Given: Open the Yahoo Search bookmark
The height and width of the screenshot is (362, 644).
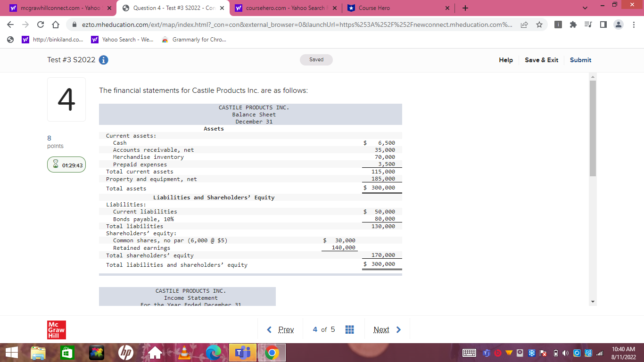Looking at the screenshot, I should coord(123,40).
